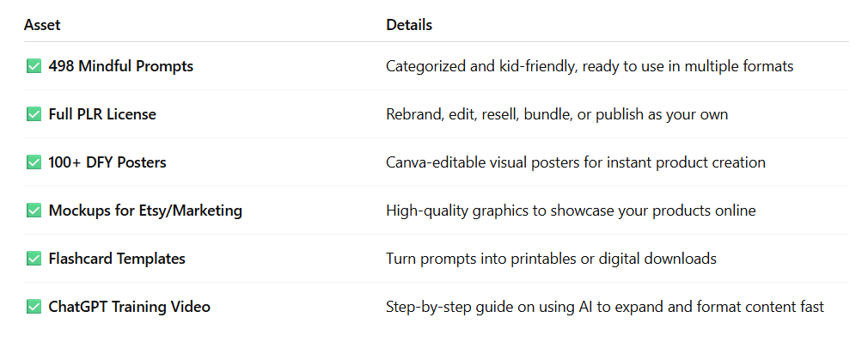Click the 498 Mindful Prompts label
The width and height of the screenshot is (868, 342).
pyautogui.click(x=121, y=66)
